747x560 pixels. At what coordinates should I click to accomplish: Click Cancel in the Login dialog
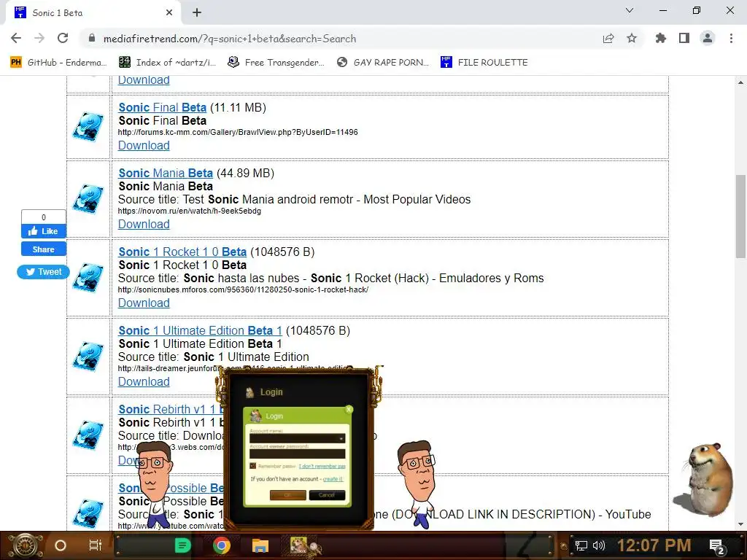coord(327,495)
